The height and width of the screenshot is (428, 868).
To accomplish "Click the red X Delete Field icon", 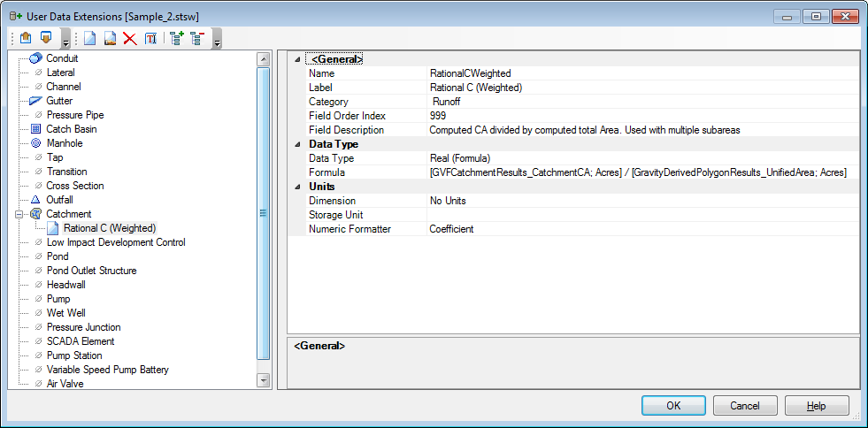I will (x=130, y=39).
